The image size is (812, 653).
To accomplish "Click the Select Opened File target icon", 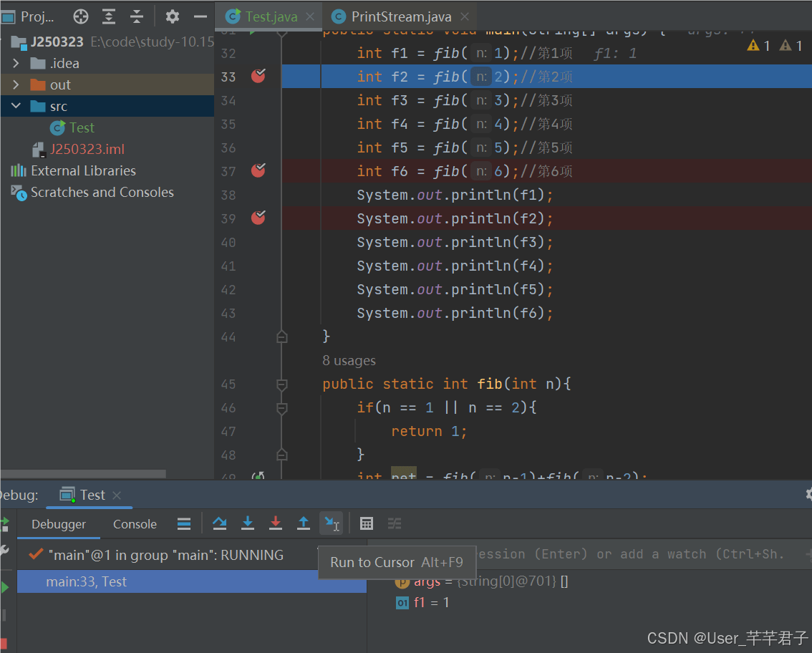I will [x=81, y=16].
